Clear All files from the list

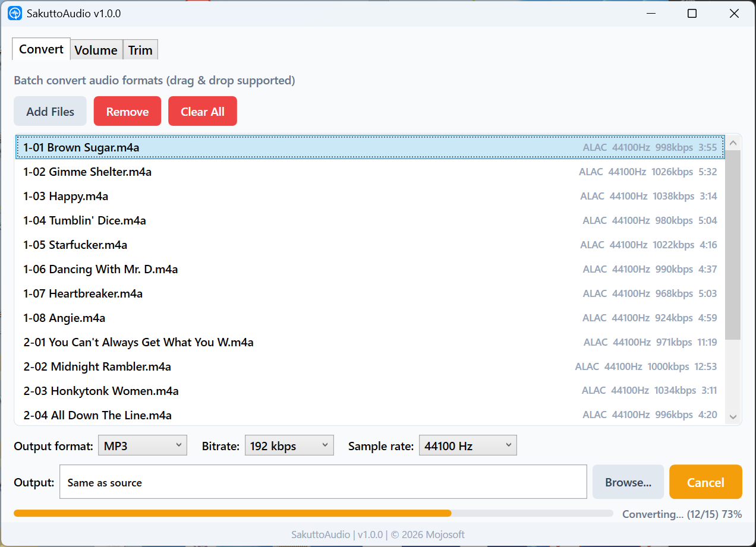[x=202, y=112]
